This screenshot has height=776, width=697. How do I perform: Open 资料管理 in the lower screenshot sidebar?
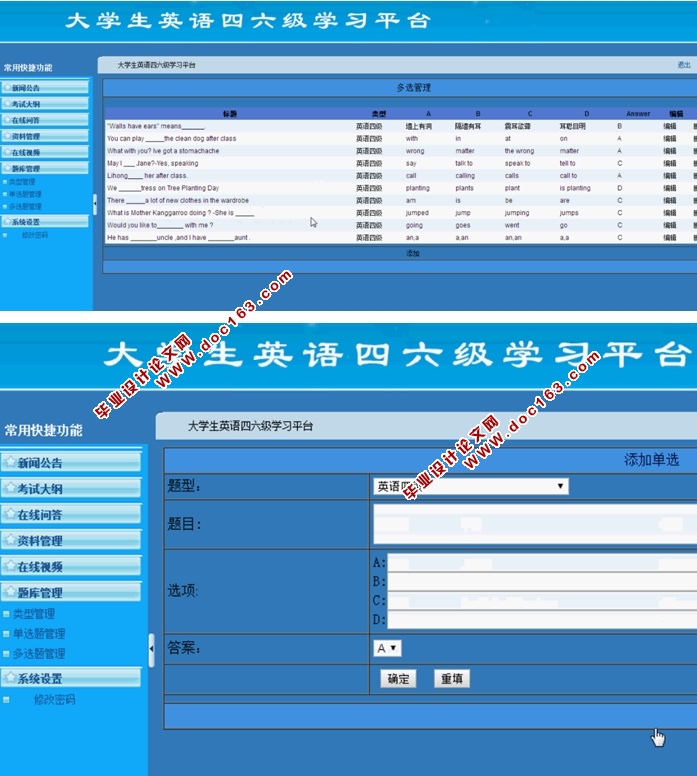71,540
